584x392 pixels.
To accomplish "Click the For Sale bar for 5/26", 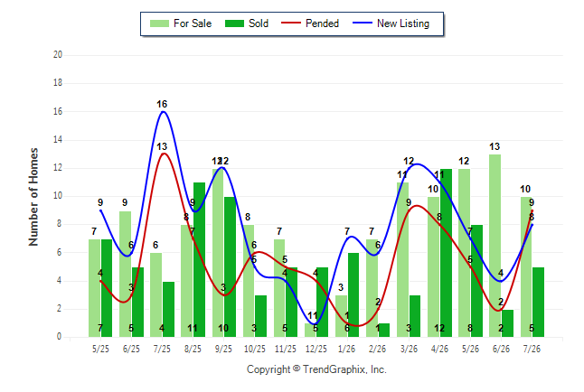I will tap(464, 253).
